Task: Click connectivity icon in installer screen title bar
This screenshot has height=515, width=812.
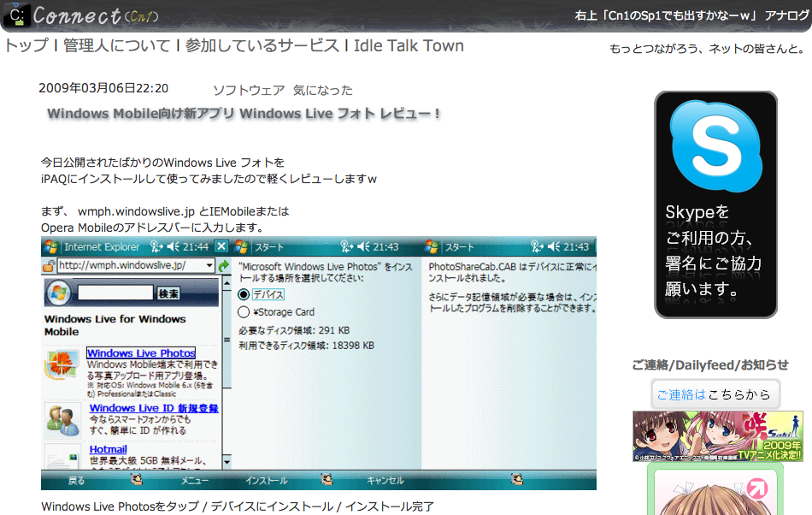Action: coord(347,246)
